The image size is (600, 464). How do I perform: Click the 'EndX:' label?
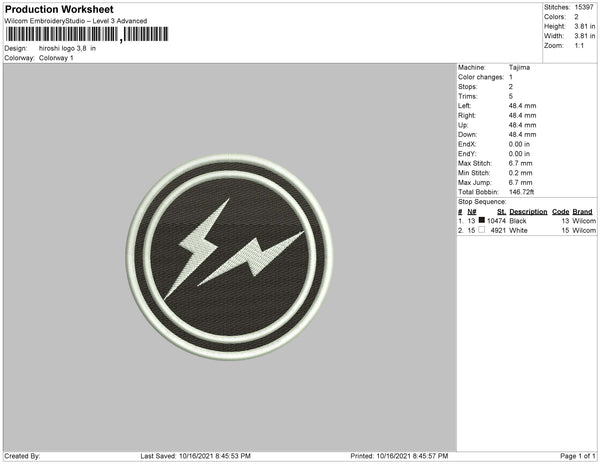pos(467,144)
